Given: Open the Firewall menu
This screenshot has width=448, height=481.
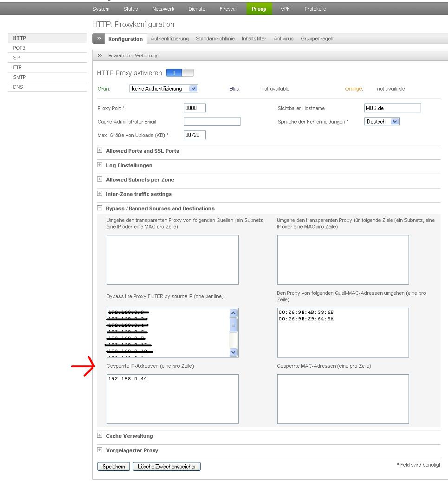Looking at the screenshot, I should 228,9.
